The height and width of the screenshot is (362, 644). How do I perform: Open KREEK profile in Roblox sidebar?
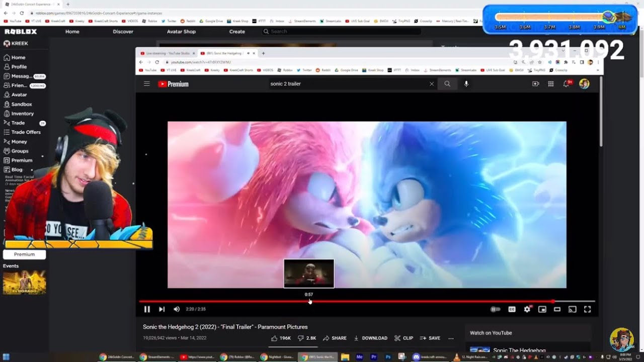16,44
